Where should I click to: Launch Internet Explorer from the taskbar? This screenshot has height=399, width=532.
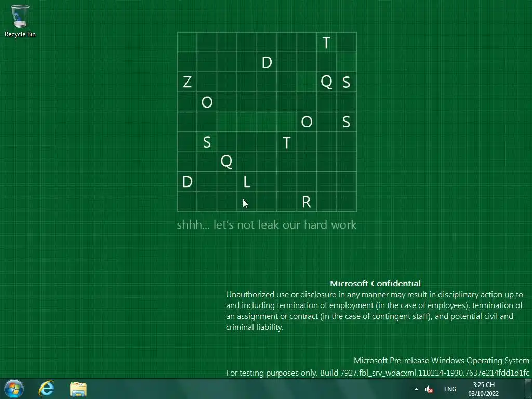46,389
